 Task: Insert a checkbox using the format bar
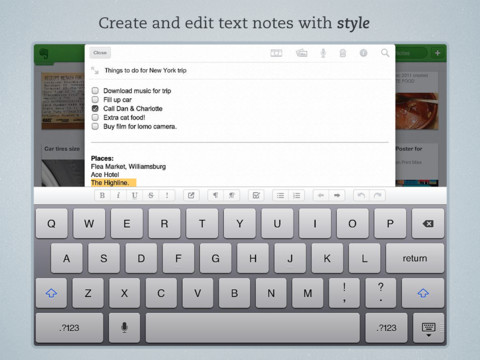click(256, 195)
